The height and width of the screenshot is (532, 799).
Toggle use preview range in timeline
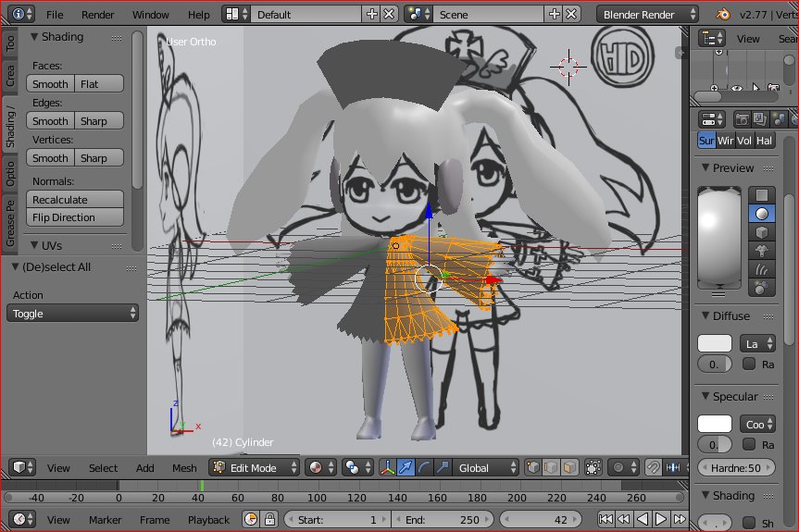[251, 519]
